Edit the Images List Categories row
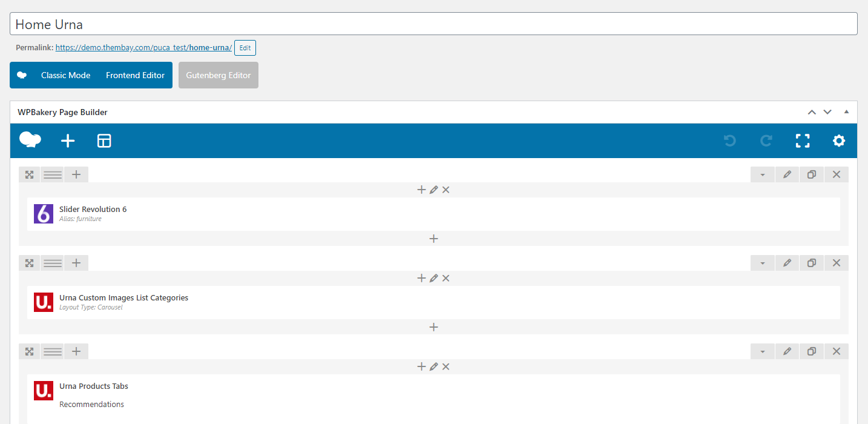Image resolution: width=868 pixels, height=424 pixels. point(787,263)
